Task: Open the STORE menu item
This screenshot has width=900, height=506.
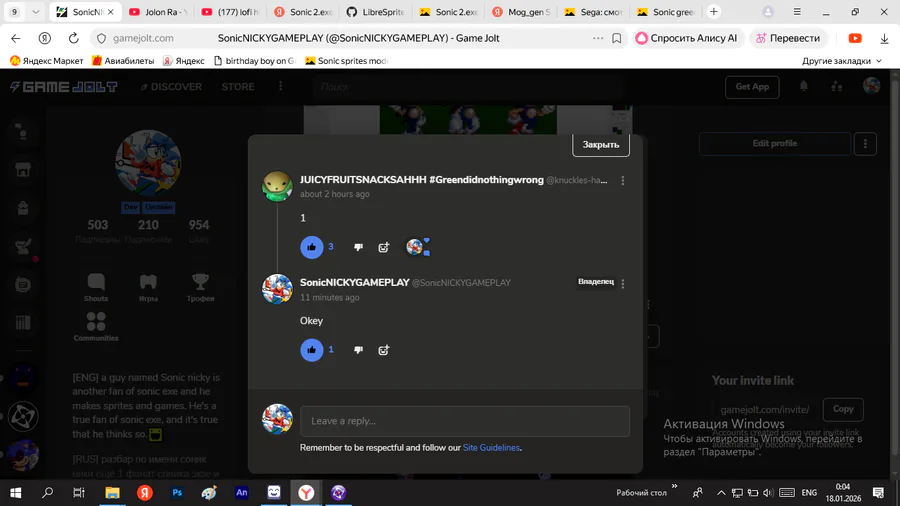Action: (x=238, y=87)
